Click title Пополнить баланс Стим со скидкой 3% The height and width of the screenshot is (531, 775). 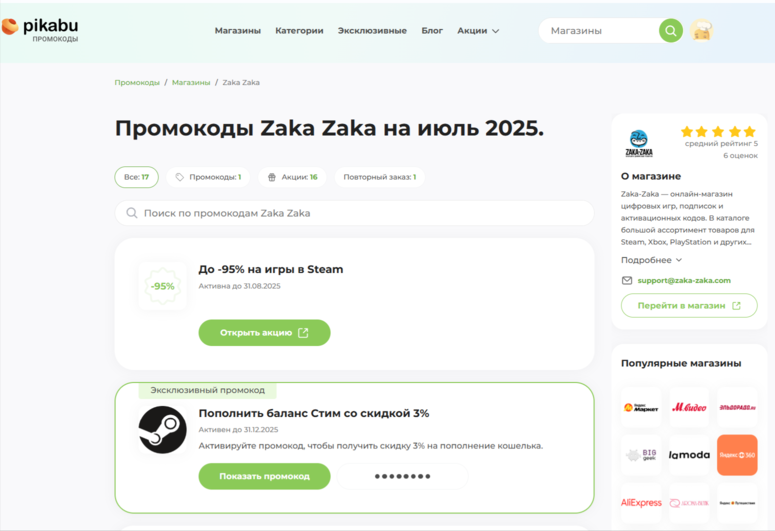click(314, 413)
